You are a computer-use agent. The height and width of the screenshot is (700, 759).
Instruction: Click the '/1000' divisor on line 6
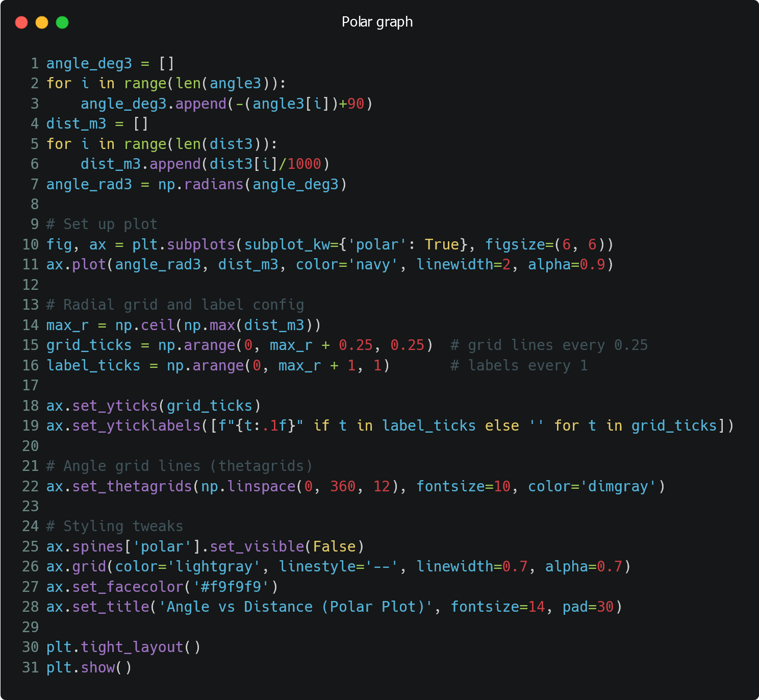coord(300,164)
